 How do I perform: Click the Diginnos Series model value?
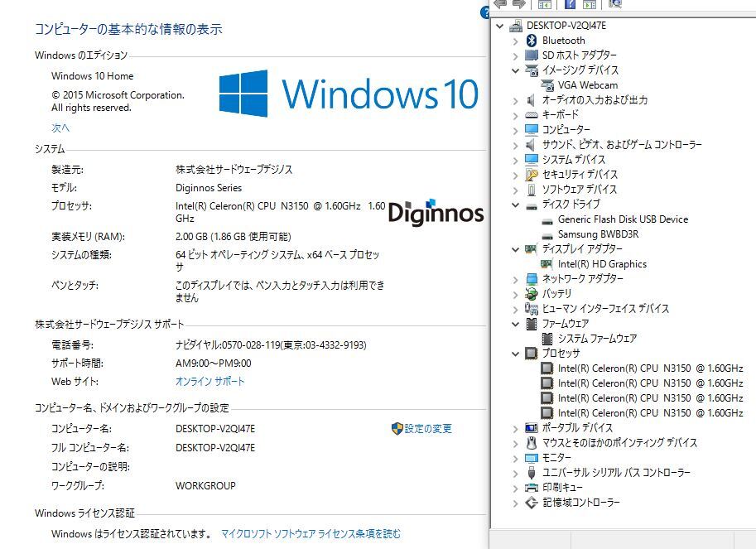209,187
